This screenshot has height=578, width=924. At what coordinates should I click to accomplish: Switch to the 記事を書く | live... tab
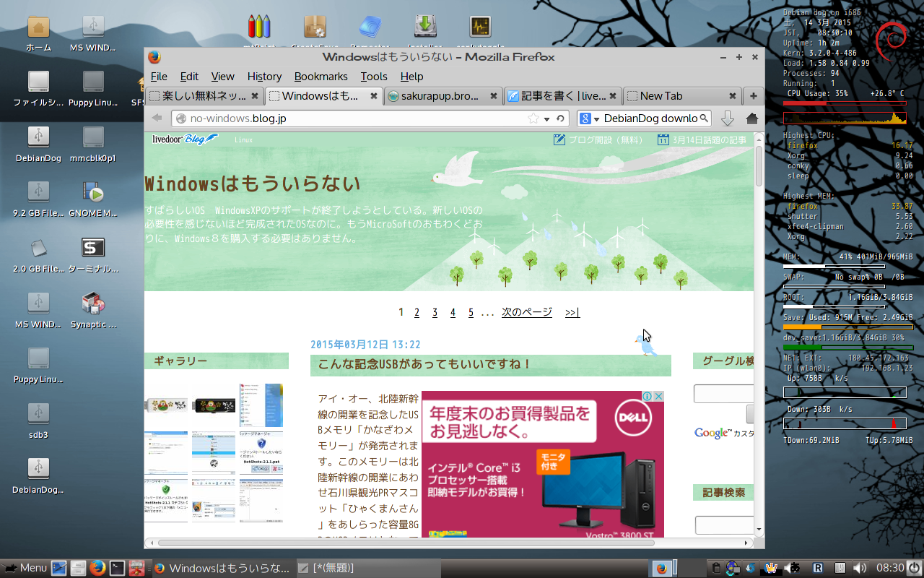tap(562, 95)
